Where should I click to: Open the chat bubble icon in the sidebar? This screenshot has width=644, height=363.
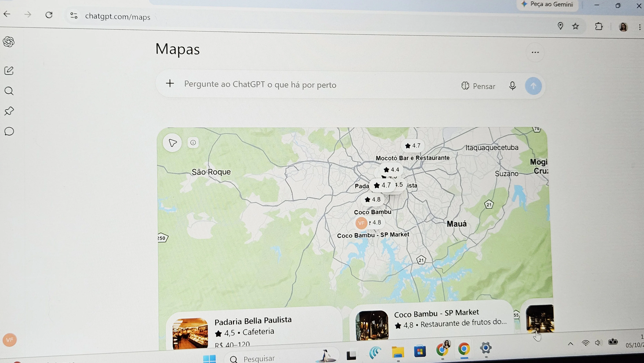[9, 131]
